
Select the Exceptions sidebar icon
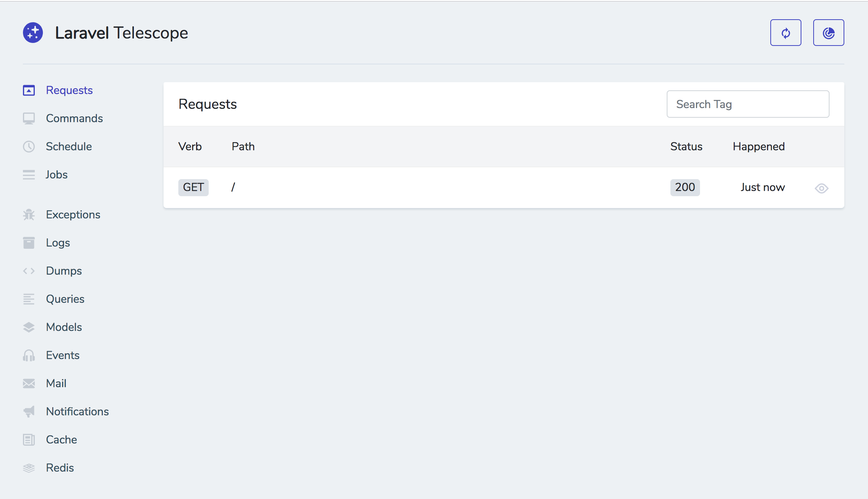click(x=28, y=214)
